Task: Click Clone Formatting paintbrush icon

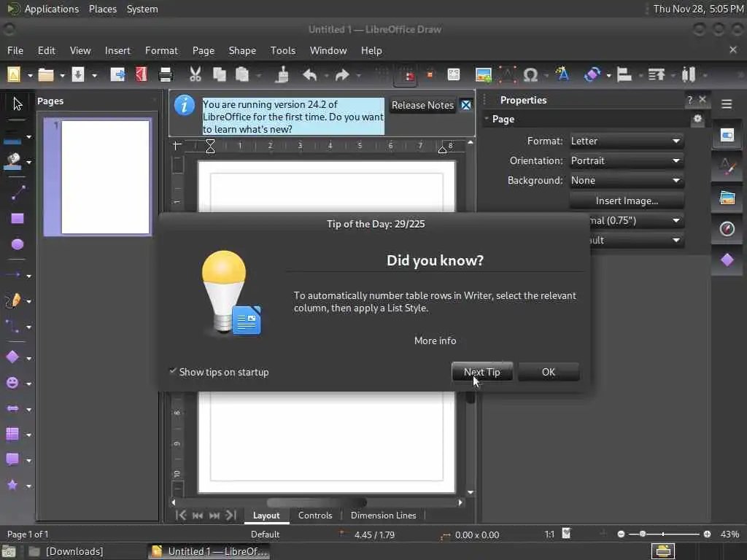Action: click(282, 75)
